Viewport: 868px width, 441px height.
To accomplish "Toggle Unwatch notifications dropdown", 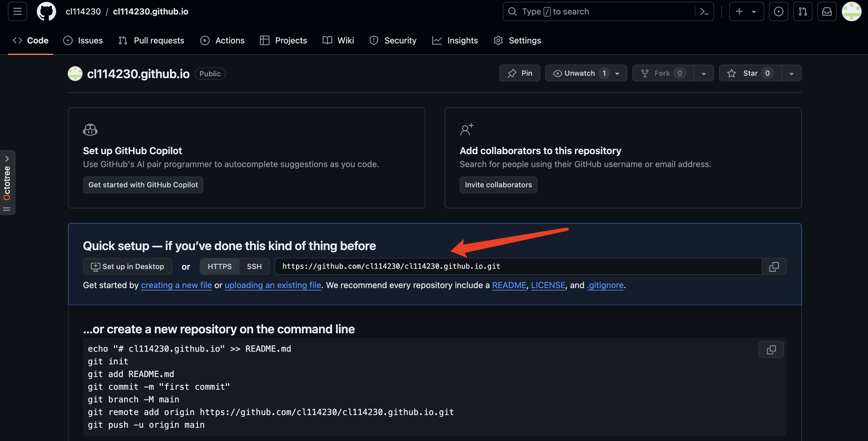I will pyautogui.click(x=618, y=72).
